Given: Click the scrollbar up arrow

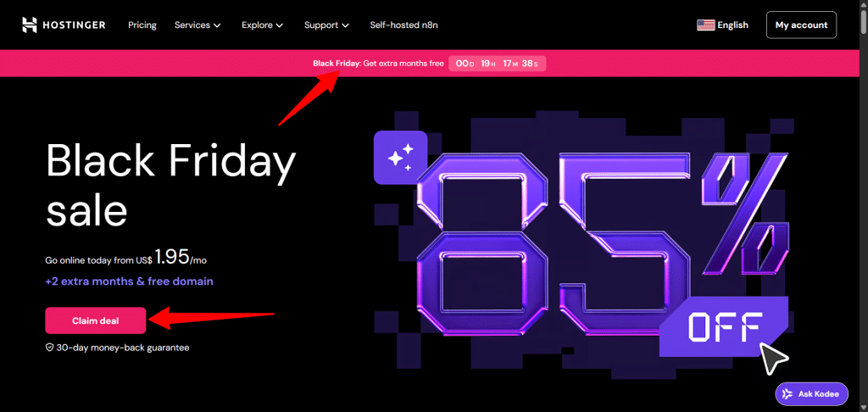Looking at the screenshot, I should coord(864,4).
